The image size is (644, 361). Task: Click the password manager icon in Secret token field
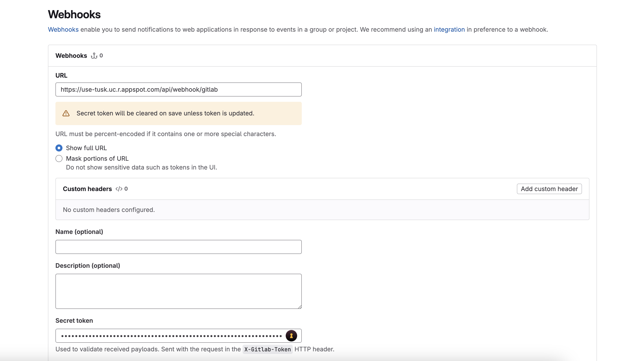tap(291, 335)
